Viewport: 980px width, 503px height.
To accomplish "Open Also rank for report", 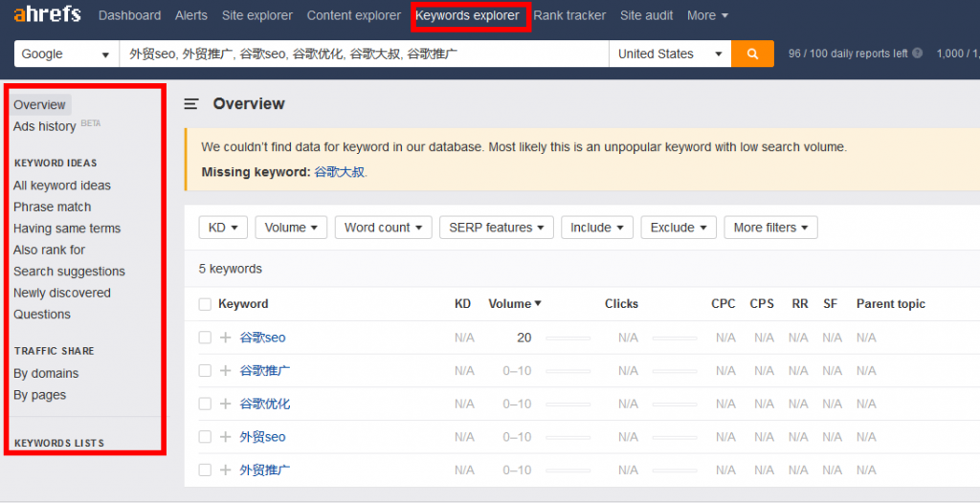I will tap(50, 250).
